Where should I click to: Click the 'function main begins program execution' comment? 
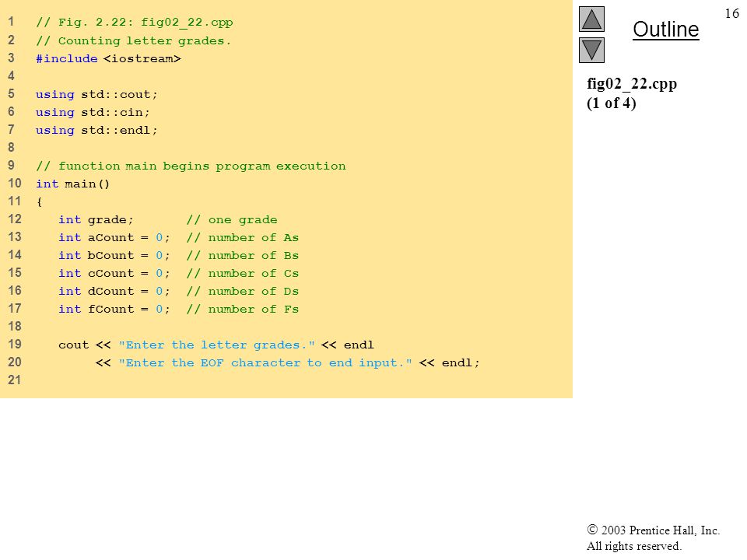click(191, 166)
